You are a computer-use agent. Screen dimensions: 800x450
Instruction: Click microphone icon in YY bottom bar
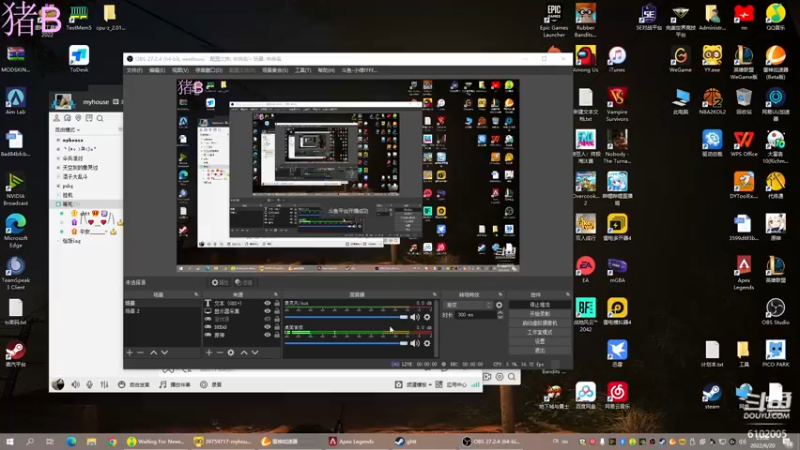[x=90, y=385]
